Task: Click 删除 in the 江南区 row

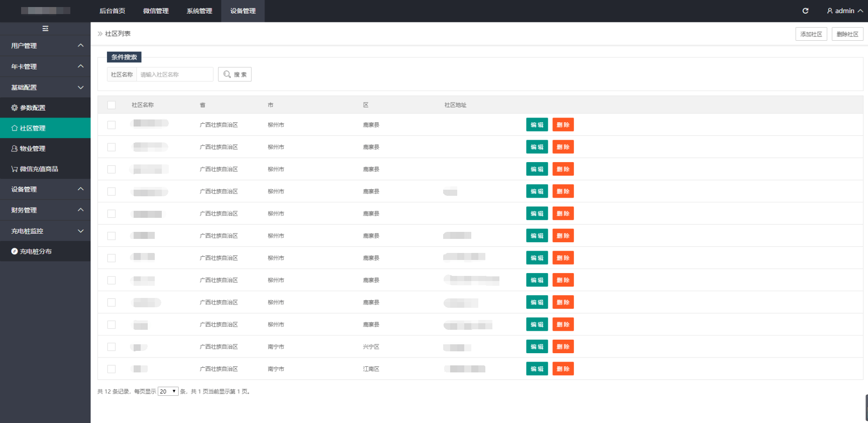Action: point(563,369)
